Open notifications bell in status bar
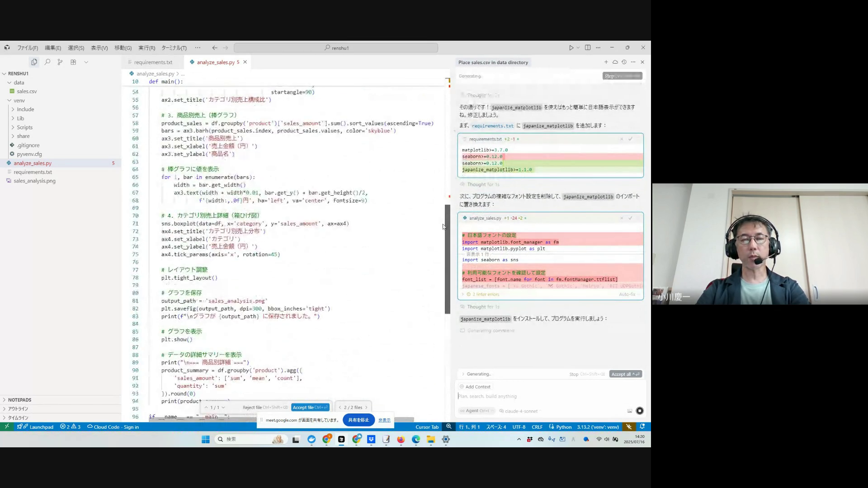Image resolution: width=868 pixels, height=488 pixels. click(x=642, y=427)
